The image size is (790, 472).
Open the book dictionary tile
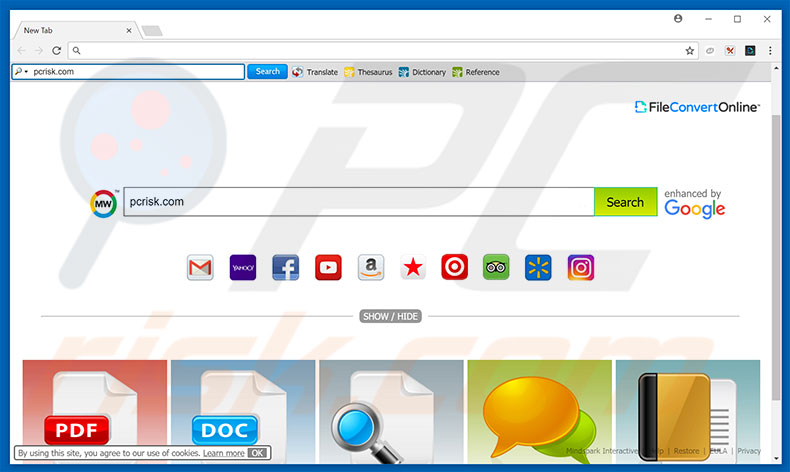tap(688, 412)
